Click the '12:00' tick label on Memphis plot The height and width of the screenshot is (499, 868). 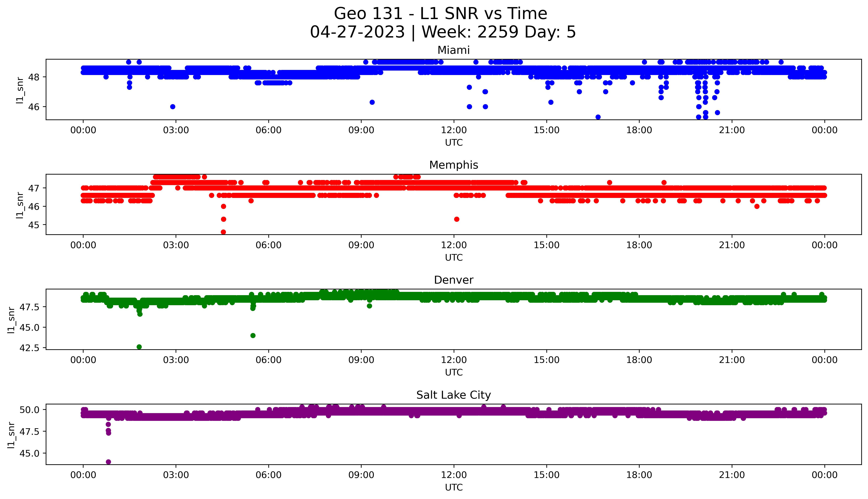pos(454,245)
